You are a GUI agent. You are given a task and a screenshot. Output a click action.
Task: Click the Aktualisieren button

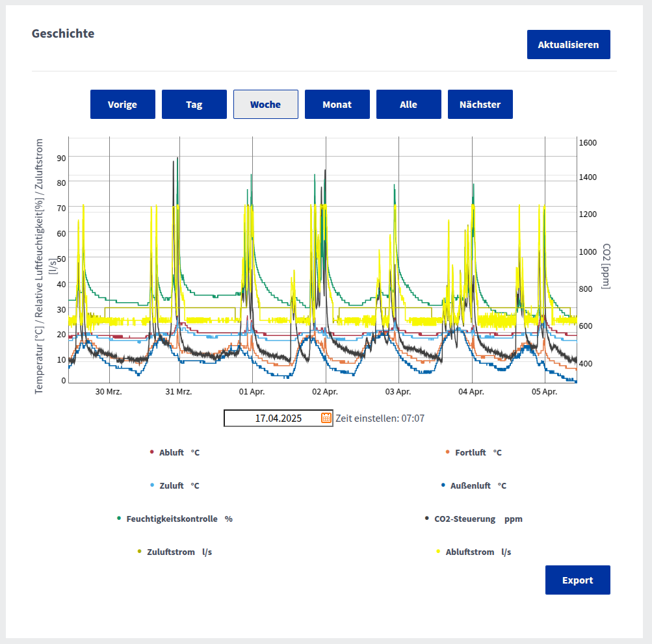tap(568, 45)
